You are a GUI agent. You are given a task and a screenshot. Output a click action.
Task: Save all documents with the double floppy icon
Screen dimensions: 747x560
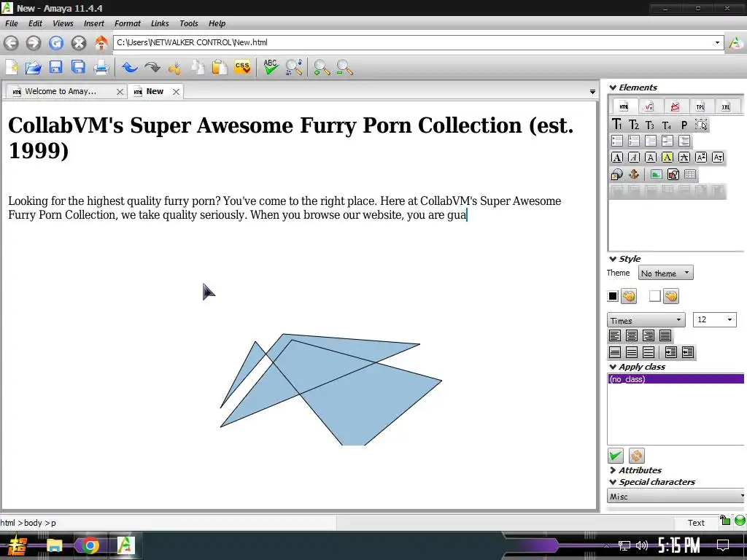(x=78, y=67)
